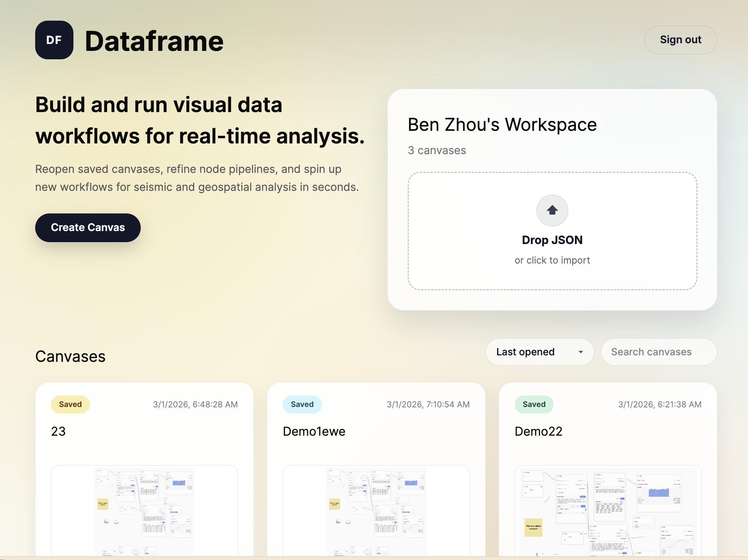Click the green Saved badge on Demo22

[x=534, y=404]
